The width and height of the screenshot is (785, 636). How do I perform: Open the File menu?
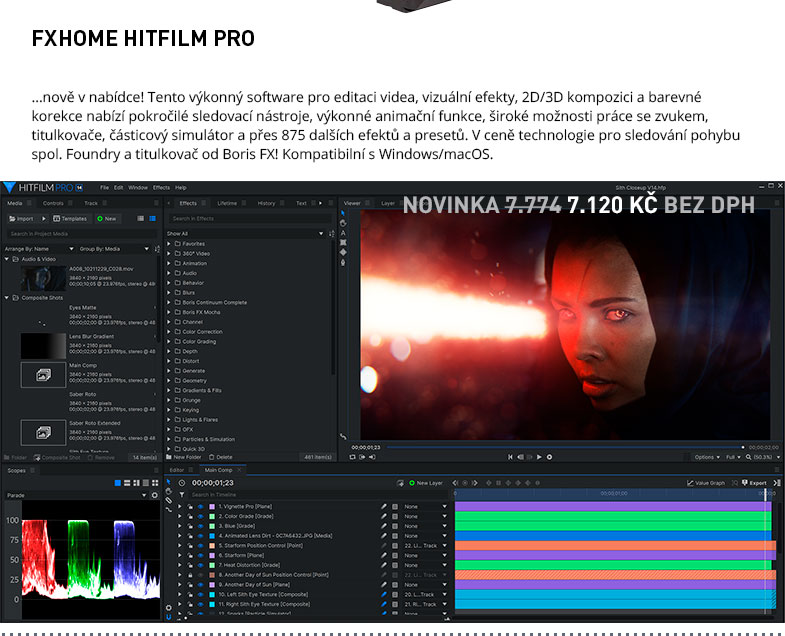tap(104, 187)
